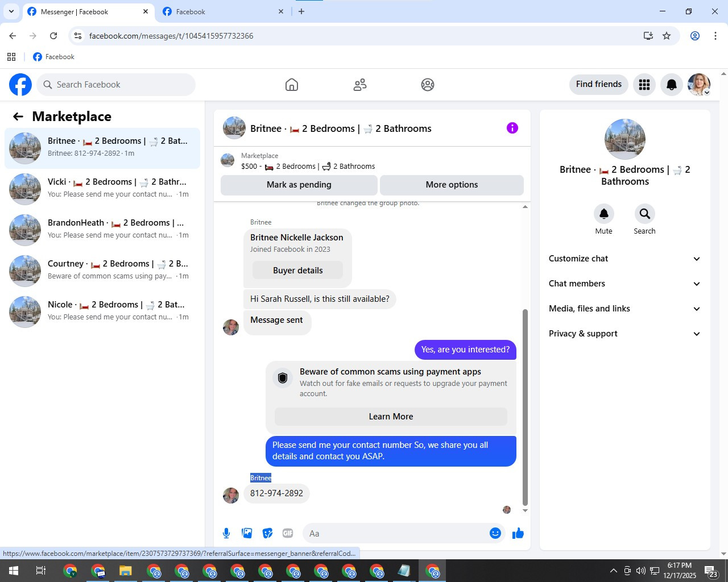Screen dimensions: 728x582
Task: Open the tab search dropdown arrow
Action: (x=11, y=11)
